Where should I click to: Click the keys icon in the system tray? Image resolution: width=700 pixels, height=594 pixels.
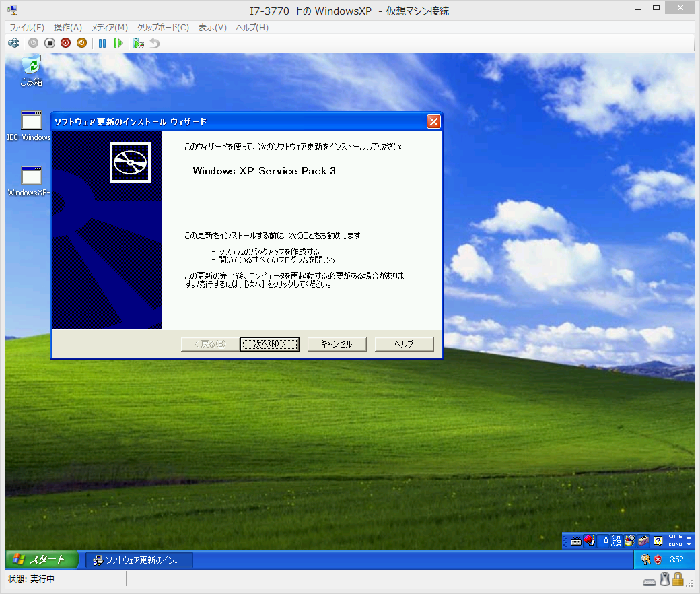pyautogui.click(x=645, y=560)
